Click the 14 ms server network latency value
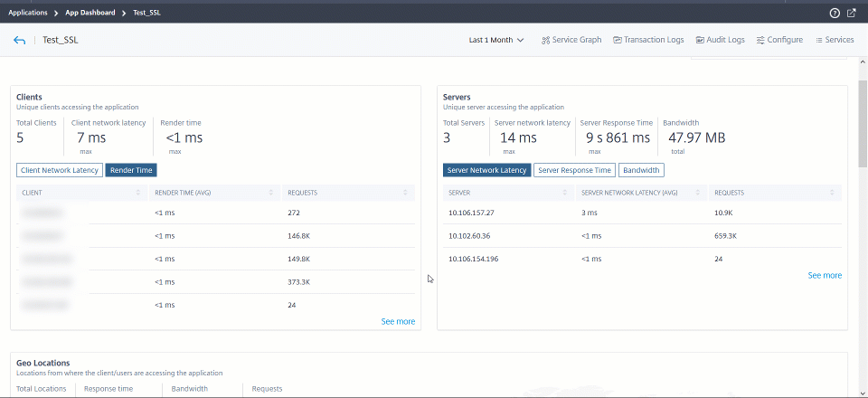This screenshot has width=868, height=398. tap(518, 137)
